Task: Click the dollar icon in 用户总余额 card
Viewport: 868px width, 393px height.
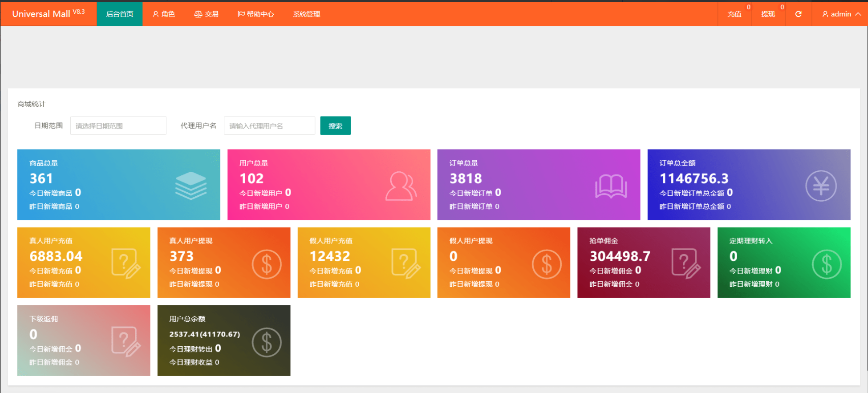Action: click(x=267, y=342)
